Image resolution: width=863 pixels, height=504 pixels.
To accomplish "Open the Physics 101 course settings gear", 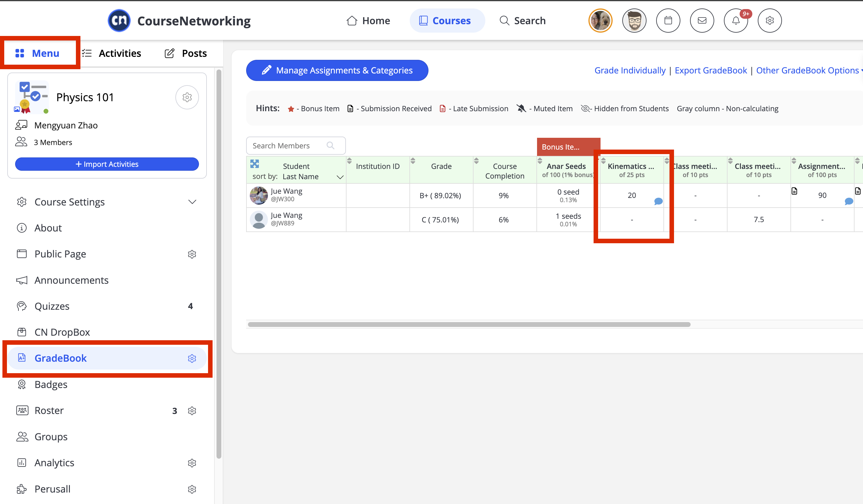I will click(x=187, y=97).
